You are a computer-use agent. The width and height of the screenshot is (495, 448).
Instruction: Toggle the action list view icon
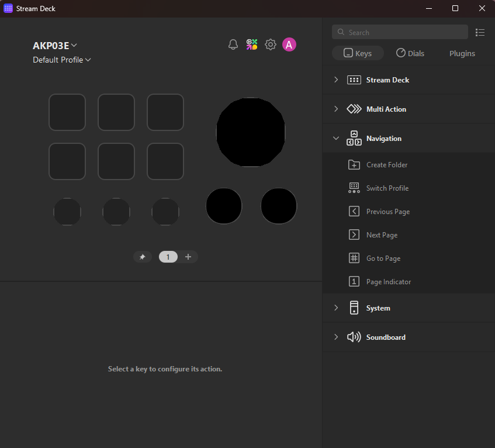[480, 32]
